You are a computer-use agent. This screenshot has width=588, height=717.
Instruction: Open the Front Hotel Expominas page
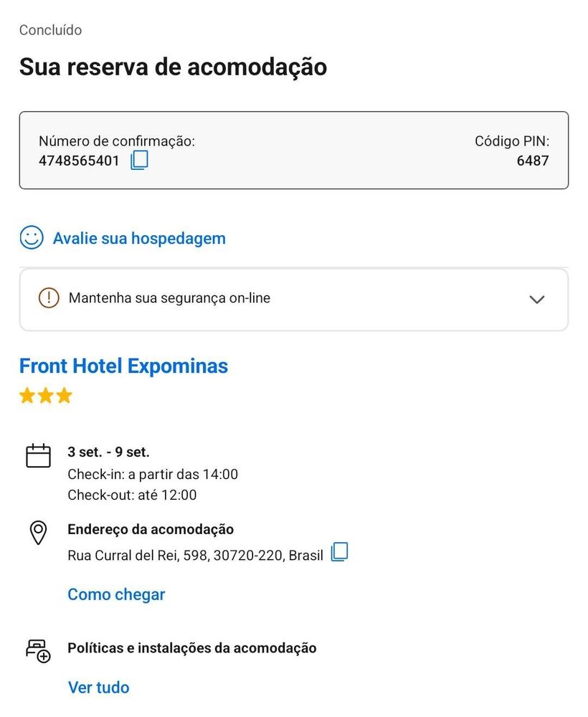(x=123, y=366)
